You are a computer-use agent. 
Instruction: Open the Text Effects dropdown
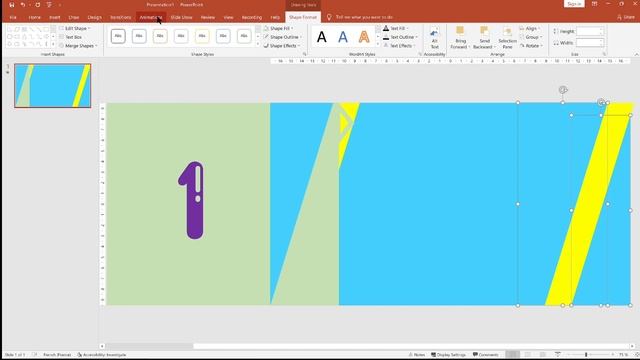tap(399, 46)
